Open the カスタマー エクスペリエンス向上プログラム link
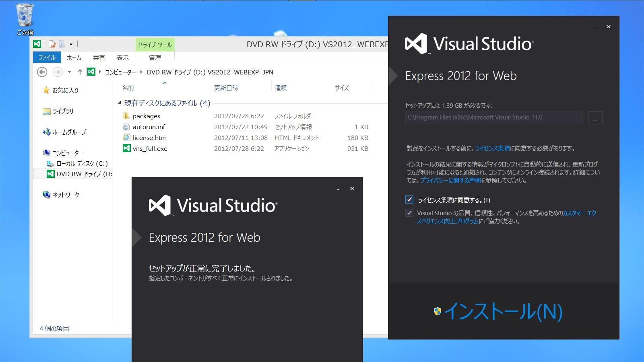 point(506,217)
